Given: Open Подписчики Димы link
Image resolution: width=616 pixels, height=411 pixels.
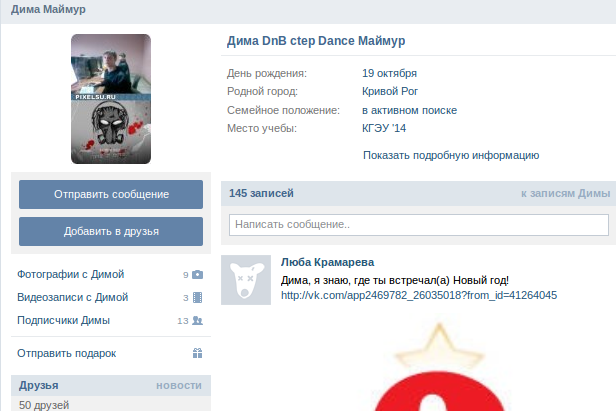Looking at the screenshot, I should coord(64,321).
